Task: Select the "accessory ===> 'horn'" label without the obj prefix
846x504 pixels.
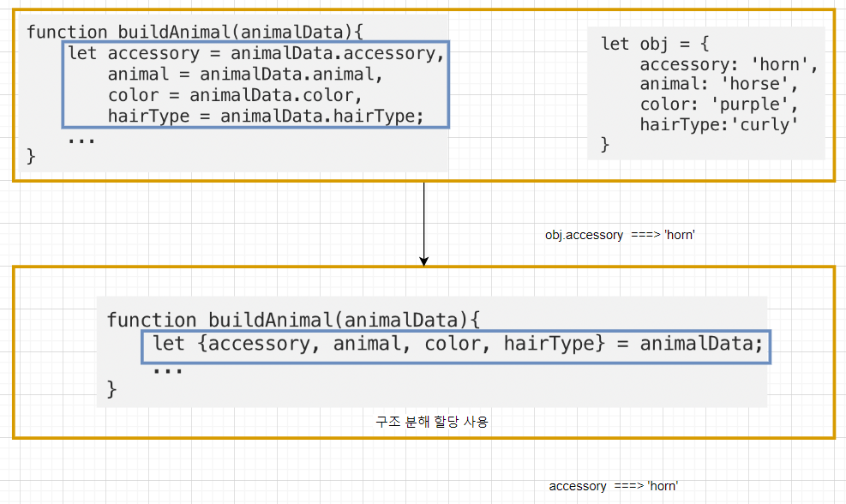Action: [614, 486]
